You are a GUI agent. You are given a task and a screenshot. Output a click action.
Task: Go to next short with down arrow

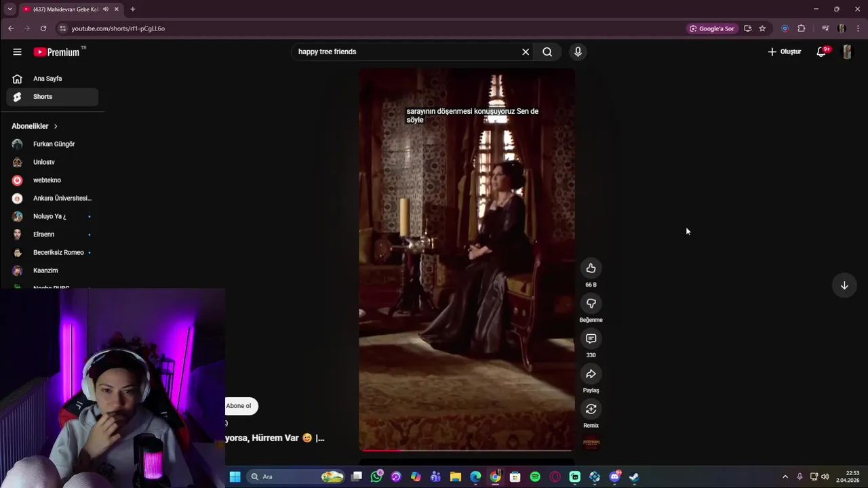coord(844,285)
